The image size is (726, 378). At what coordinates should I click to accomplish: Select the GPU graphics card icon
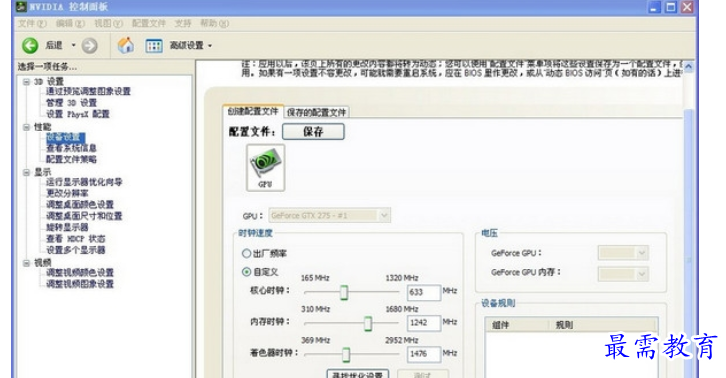265,167
